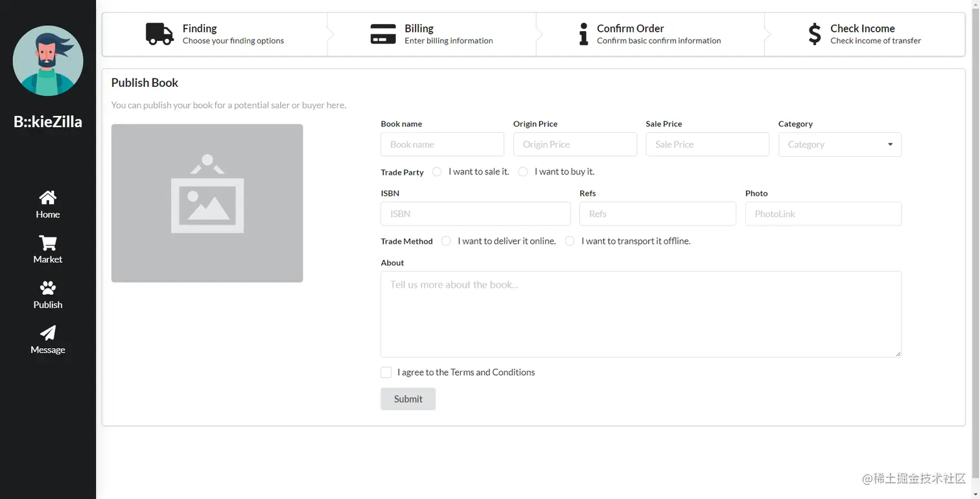Click into the ISBN field
The height and width of the screenshot is (499, 980).
476,214
